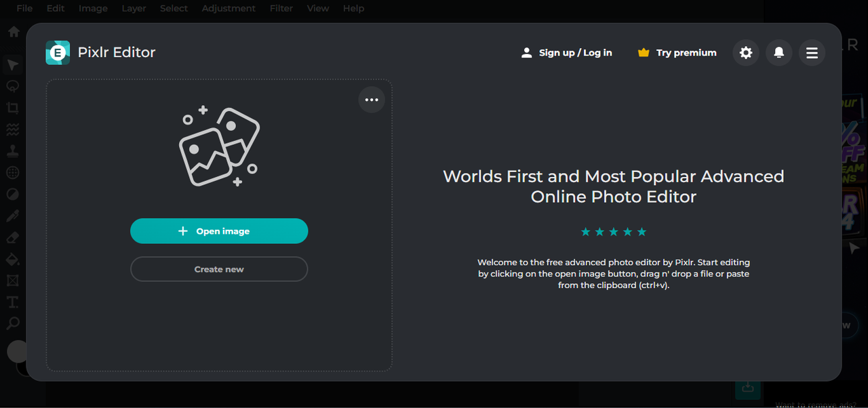The height and width of the screenshot is (408, 868).
Task: Click the 'Welcome to the free advanced' paragraph
Action: (614, 273)
